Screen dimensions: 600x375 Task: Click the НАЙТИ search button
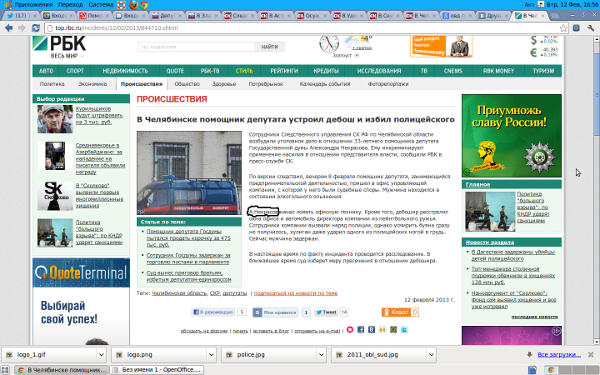(x=270, y=47)
